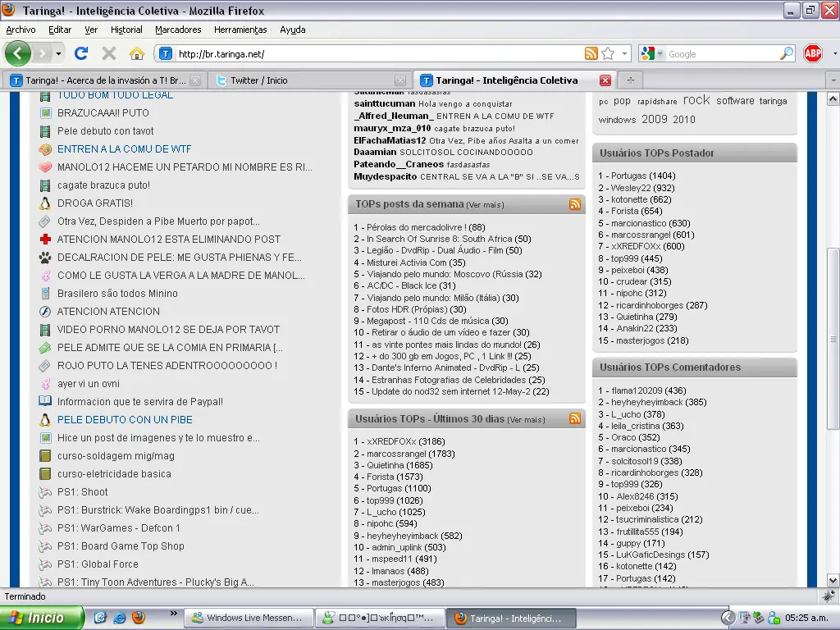Image resolution: width=840 pixels, height=630 pixels.
Task: Click the penguin icon beside DROGA GRATIS!
Action: point(46,203)
